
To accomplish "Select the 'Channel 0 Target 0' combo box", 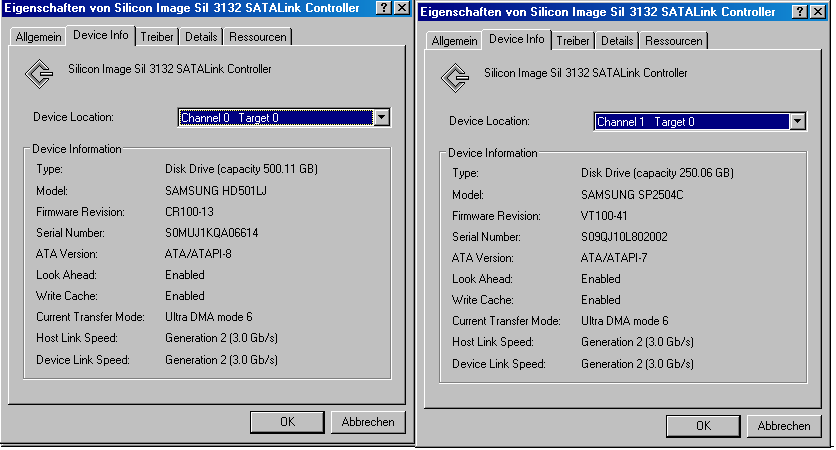I will click(284, 118).
